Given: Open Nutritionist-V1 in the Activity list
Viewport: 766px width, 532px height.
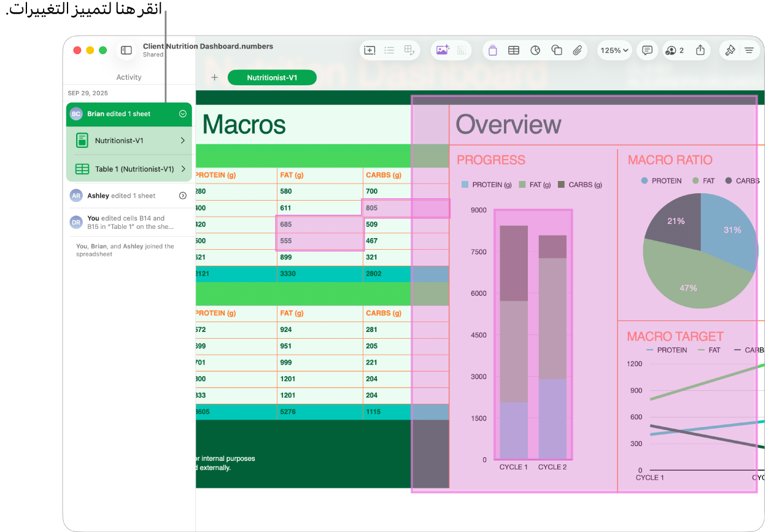Looking at the screenshot, I should [x=129, y=141].
